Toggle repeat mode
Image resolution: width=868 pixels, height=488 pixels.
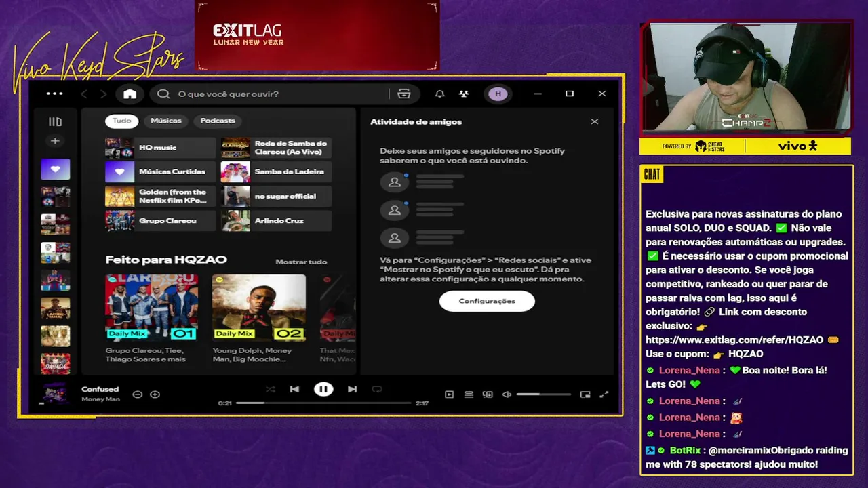coord(377,389)
